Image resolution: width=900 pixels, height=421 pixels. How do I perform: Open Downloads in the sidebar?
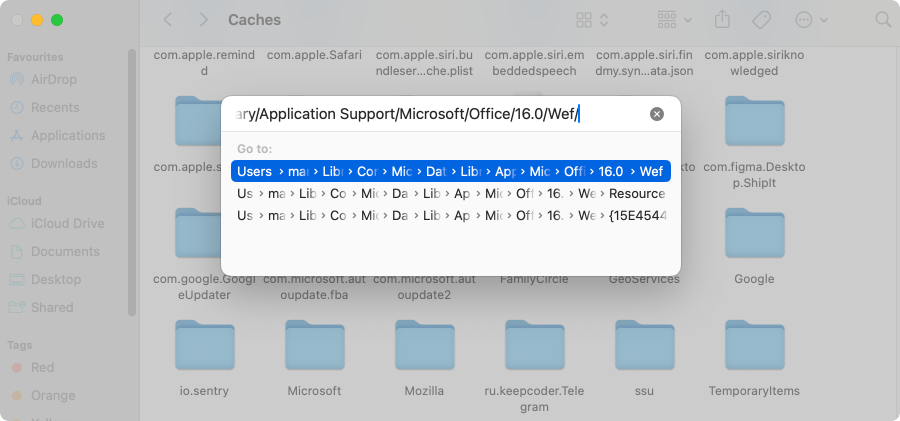64,164
